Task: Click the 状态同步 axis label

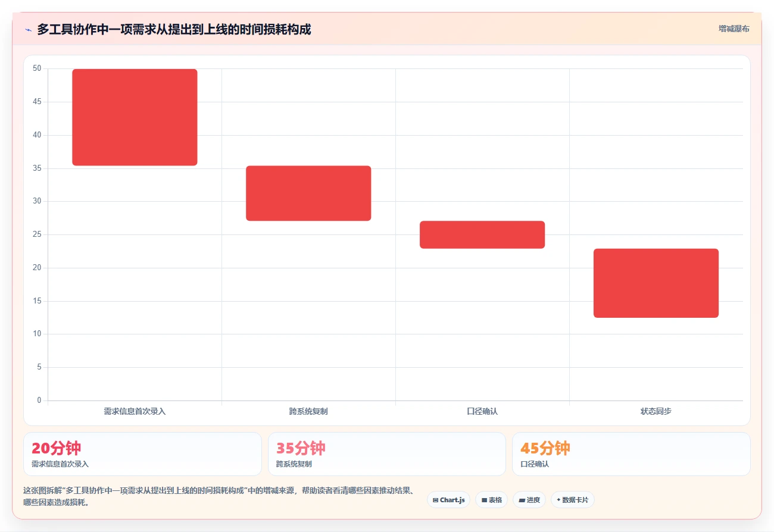Action: coord(656,411)
